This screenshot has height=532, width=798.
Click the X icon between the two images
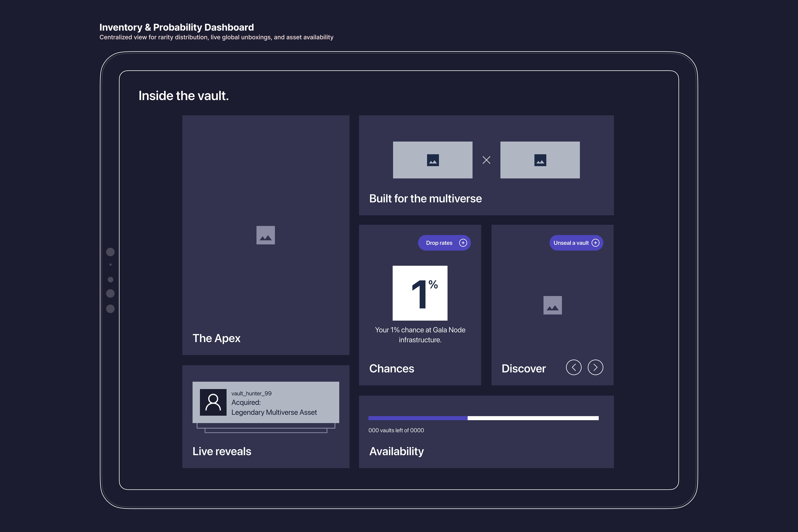tap(486, 160)
